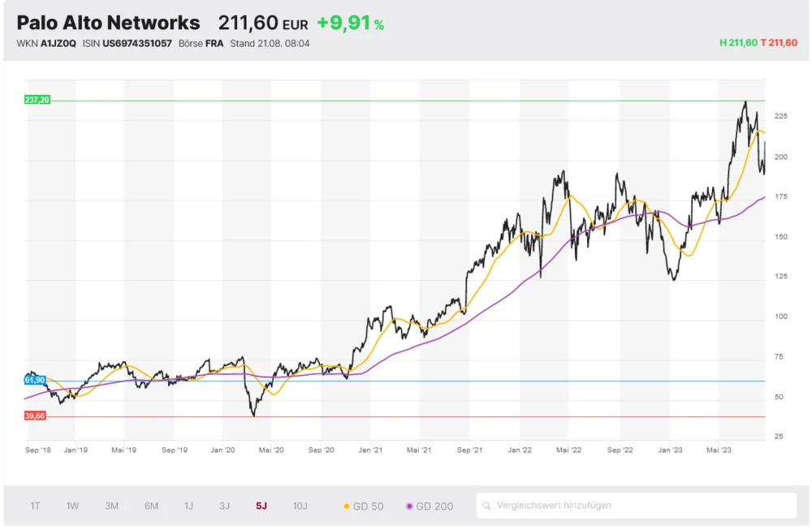The image size is (812, 530).
Task: Click the search magnifier icon
Action: point(486,506)
